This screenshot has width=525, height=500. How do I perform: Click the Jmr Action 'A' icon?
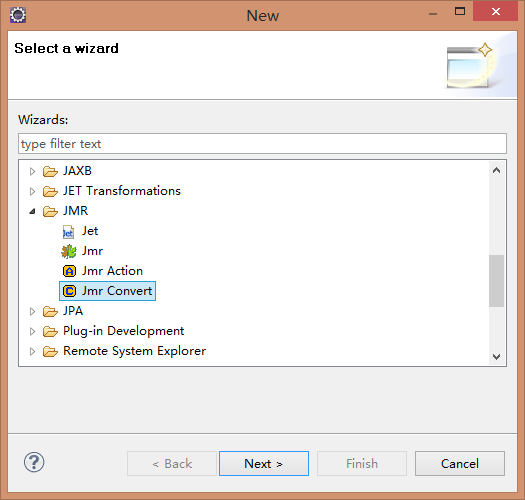tap(69, 271)
